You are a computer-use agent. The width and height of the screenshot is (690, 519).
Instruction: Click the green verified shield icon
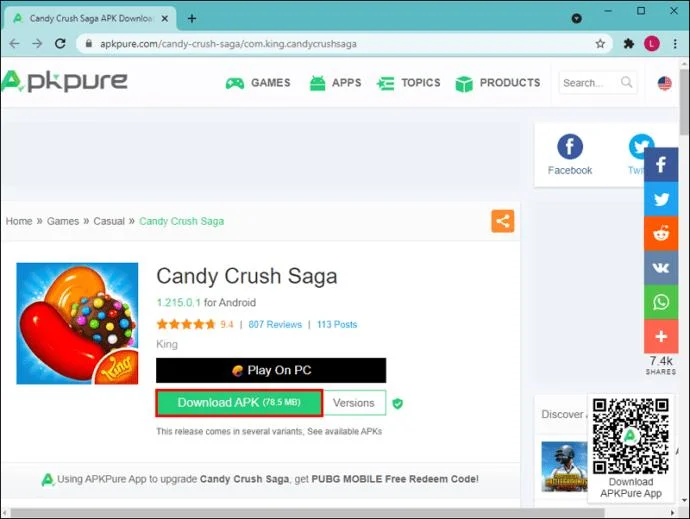(397, 403)
